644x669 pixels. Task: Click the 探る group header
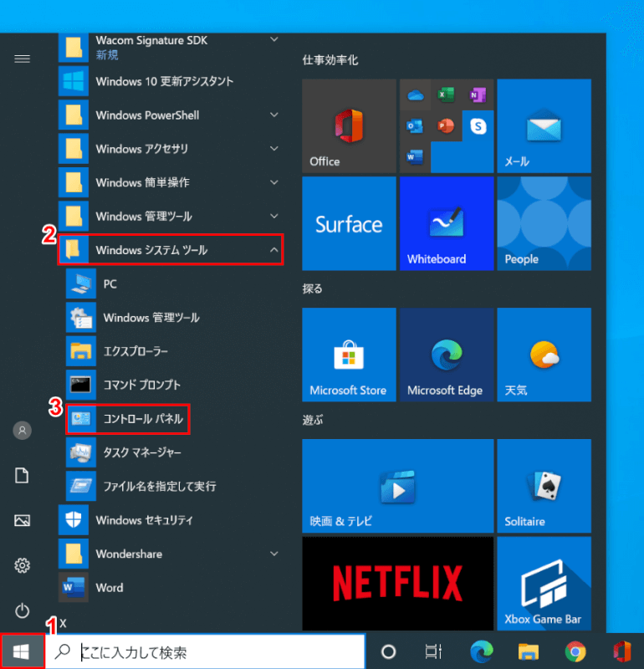click(313, 289)
